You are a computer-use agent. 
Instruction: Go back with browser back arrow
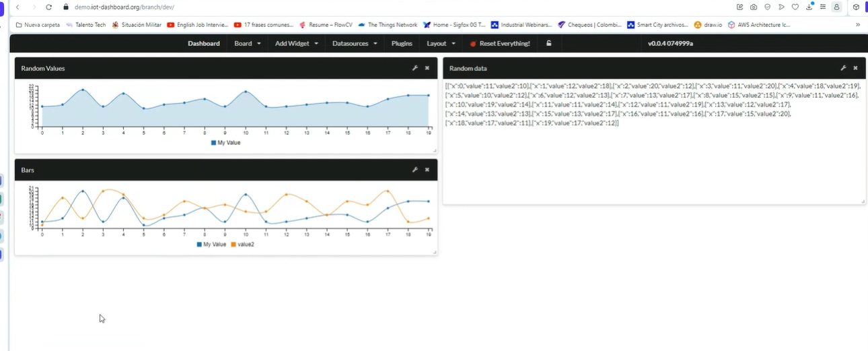[x=17, y=7]
